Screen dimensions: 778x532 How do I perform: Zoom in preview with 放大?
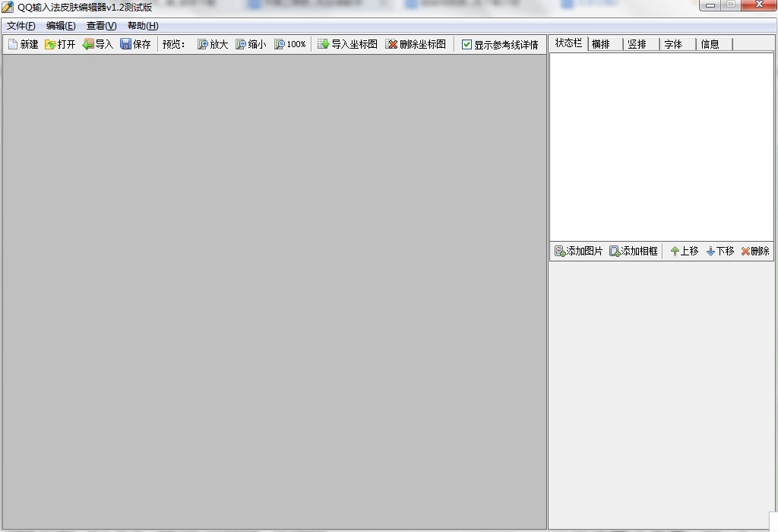[x=213, y=44]
